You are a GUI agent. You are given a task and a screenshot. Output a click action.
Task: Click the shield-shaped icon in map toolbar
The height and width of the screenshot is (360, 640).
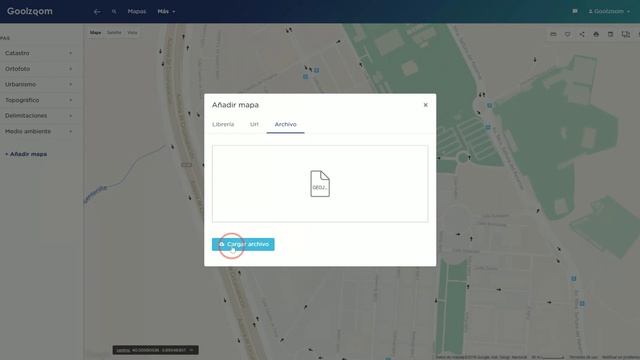567,34
